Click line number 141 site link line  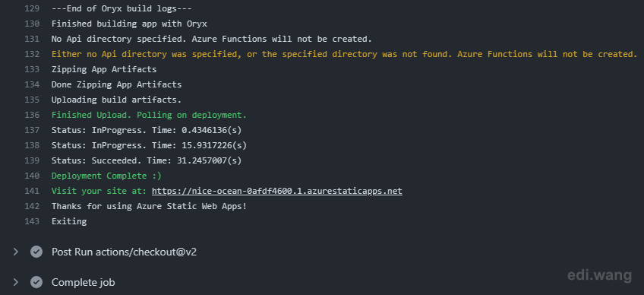(32, 191)
